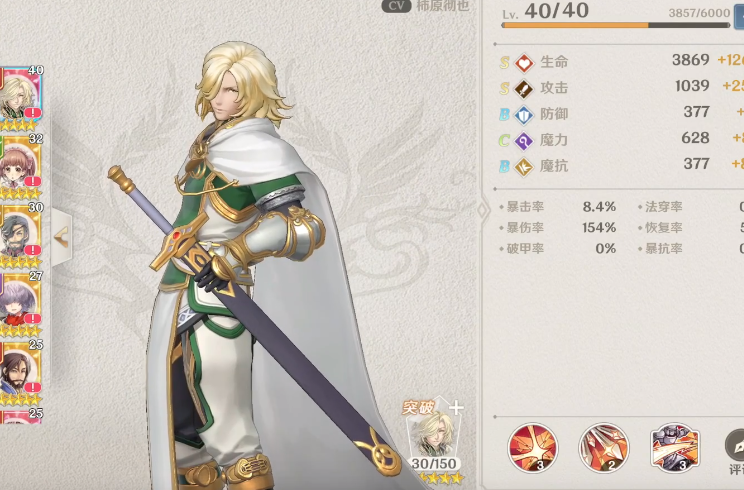This screenshot has height=490, width=744.
Task: Click the blue shield 防御 stat icon
Action: click(x=524, y=114)
